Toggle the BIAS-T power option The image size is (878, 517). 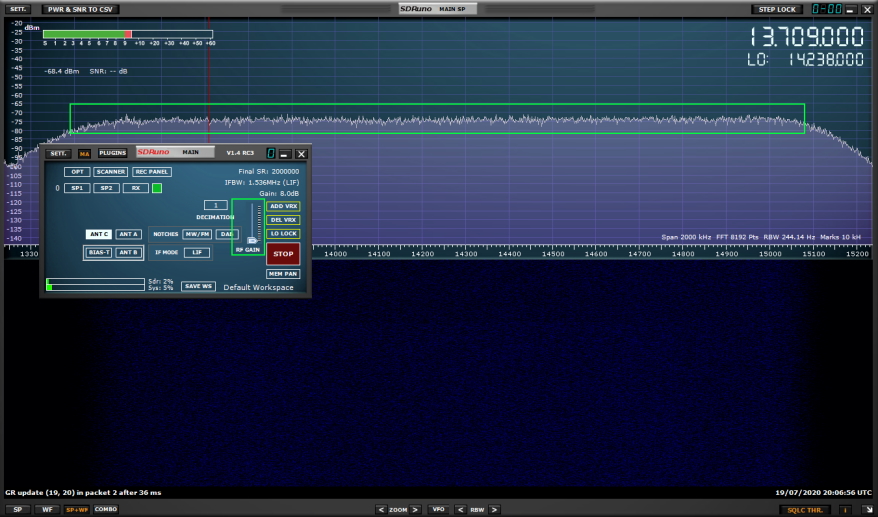pos(99,253)
